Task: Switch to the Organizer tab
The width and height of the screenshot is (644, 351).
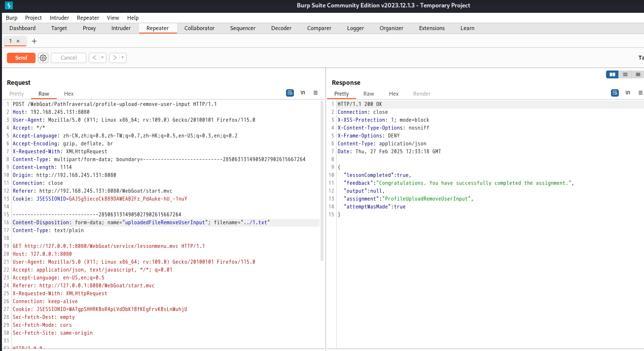Action: point(392,28)
